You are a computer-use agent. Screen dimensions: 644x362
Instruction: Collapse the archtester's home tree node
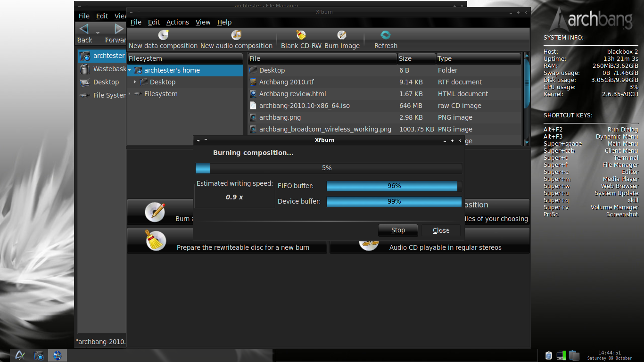tap(130, 70)
